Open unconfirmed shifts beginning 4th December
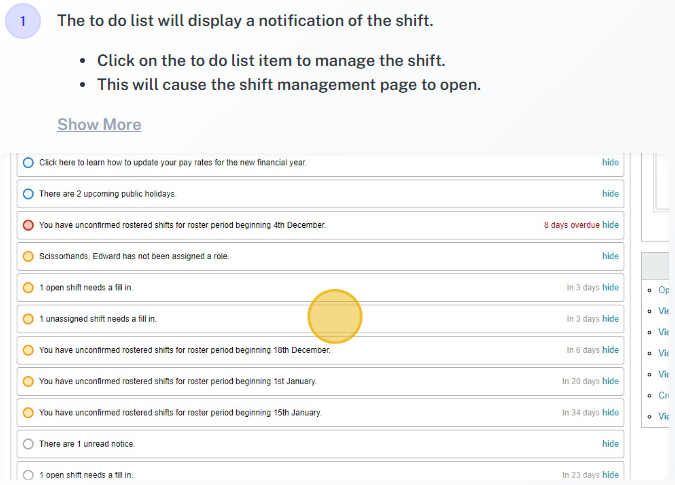 [x=183, y=225]
